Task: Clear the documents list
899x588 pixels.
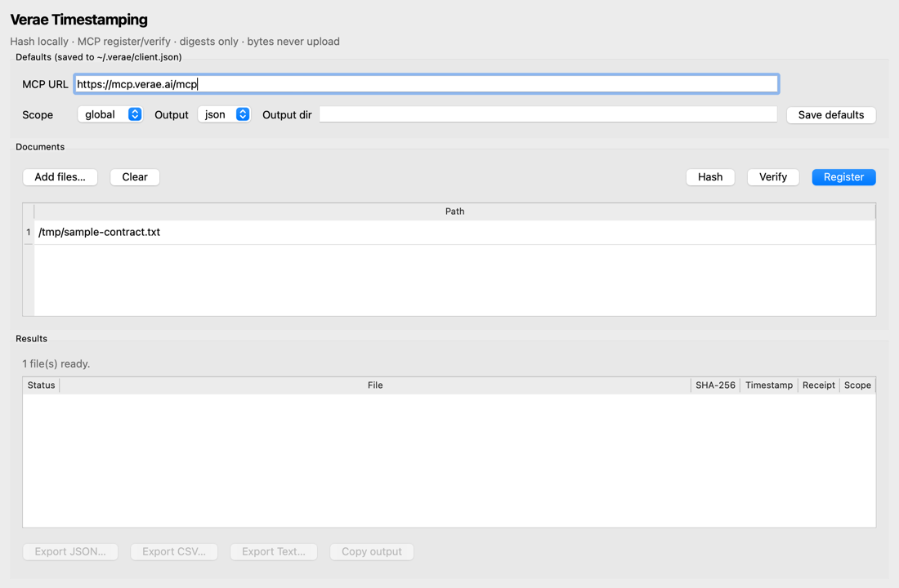Action: click(x=135, y=177)
